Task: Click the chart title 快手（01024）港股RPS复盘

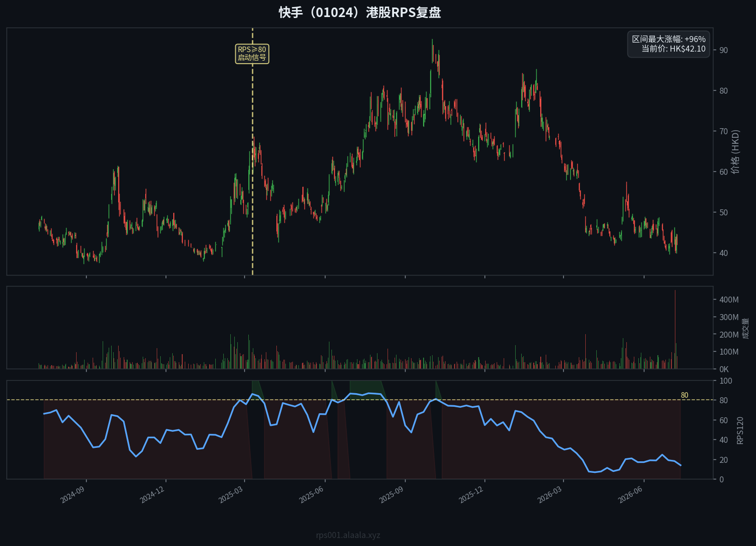Action: (359, 13)
